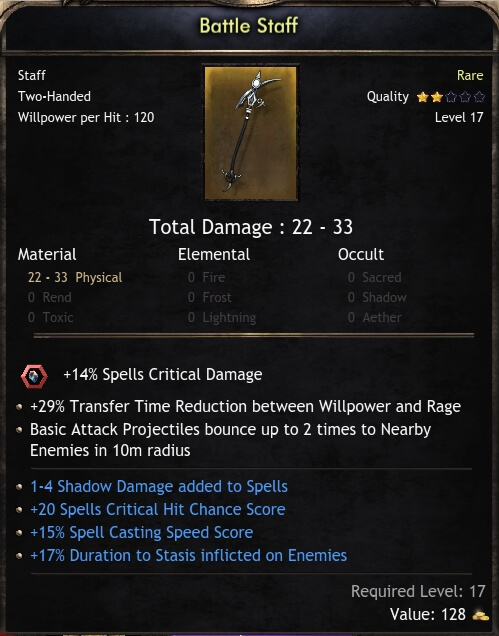The image size is (499, 636).
Task: Click the 1-4 Shadow Damage added to Spells
Action: pos(159,486)
